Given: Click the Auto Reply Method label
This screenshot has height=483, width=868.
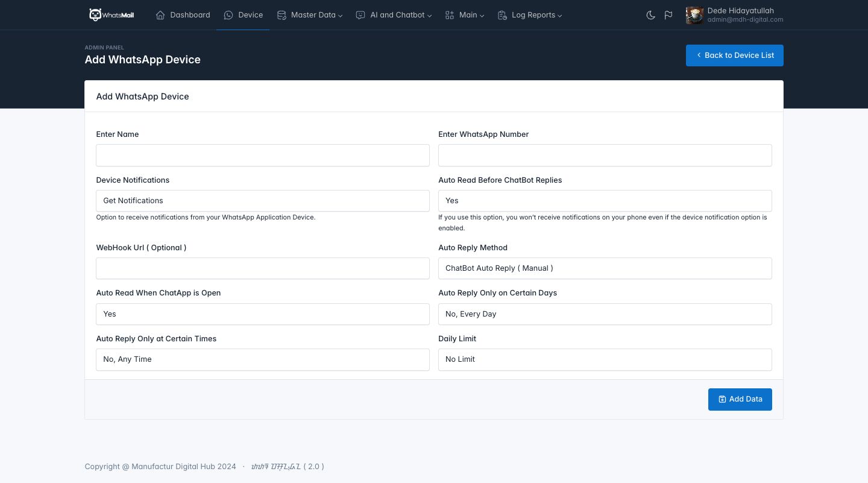Looking at the screenshot, I should pyautogui.click(x=473, y=248).
